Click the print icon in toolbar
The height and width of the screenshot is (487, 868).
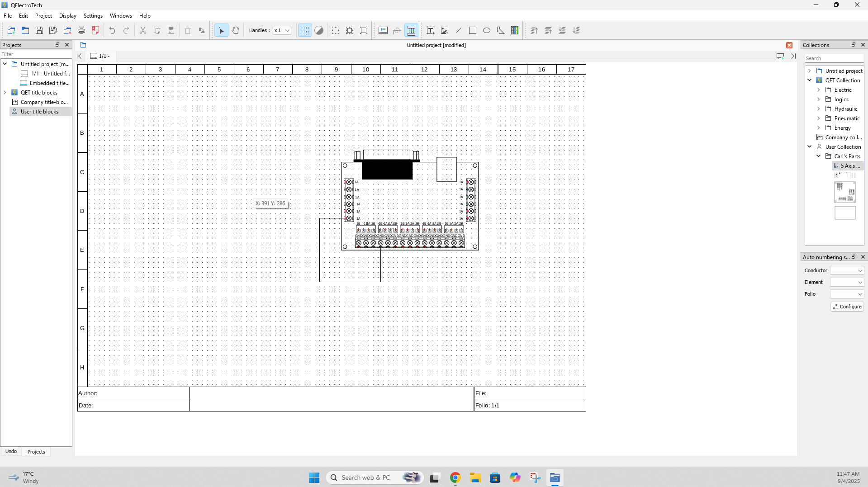pyautogui.click(x=81, y=31)
